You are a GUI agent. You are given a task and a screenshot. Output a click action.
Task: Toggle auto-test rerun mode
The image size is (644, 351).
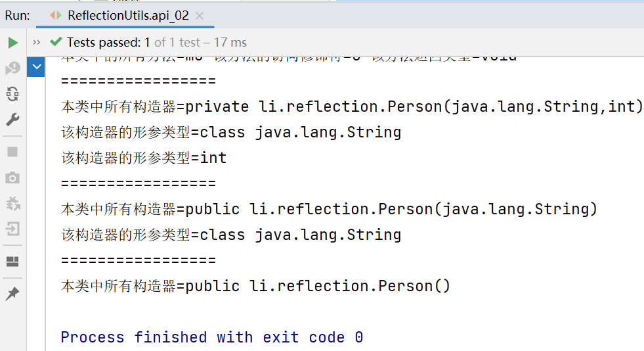(12, 94)
